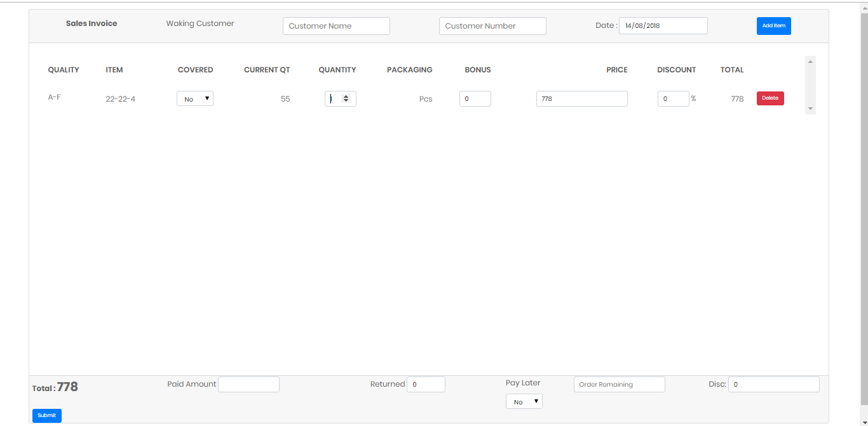The height and width of the screenshot is (426, 868).
Task: Click the Discount percent field
Action: (674, 98)
